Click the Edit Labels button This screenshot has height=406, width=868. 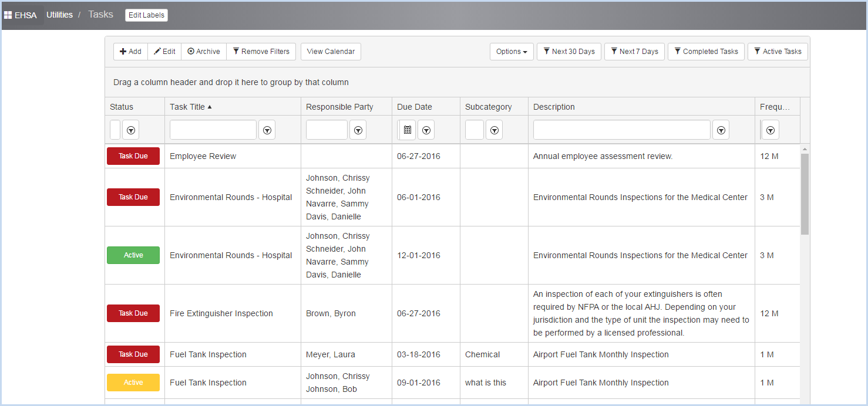tap(146, 15)
